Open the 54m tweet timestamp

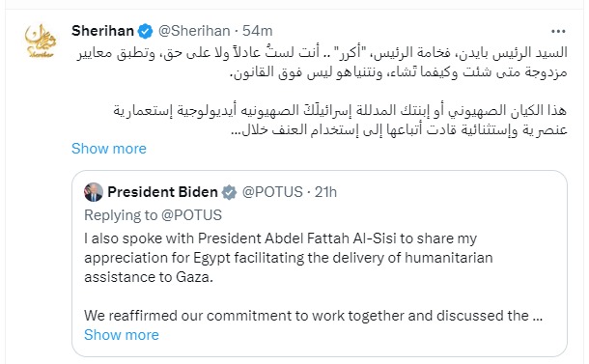[257, 31]
